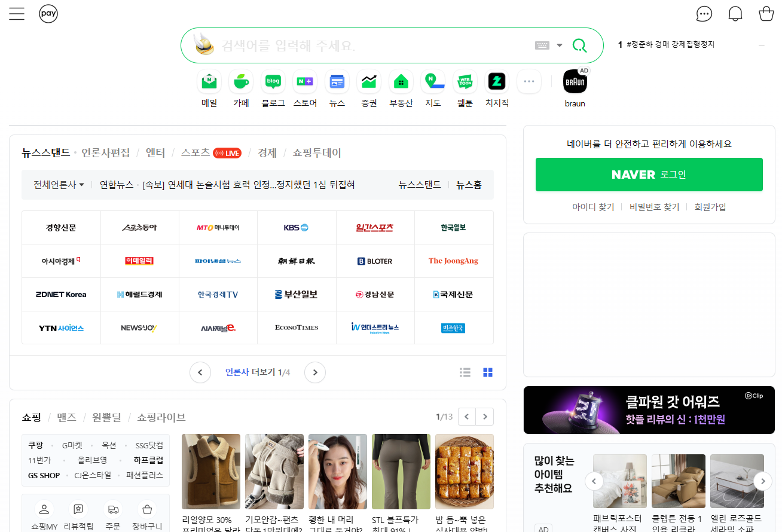
Task: Switch to the 경제 tab
Action: (x=267, y=152)
